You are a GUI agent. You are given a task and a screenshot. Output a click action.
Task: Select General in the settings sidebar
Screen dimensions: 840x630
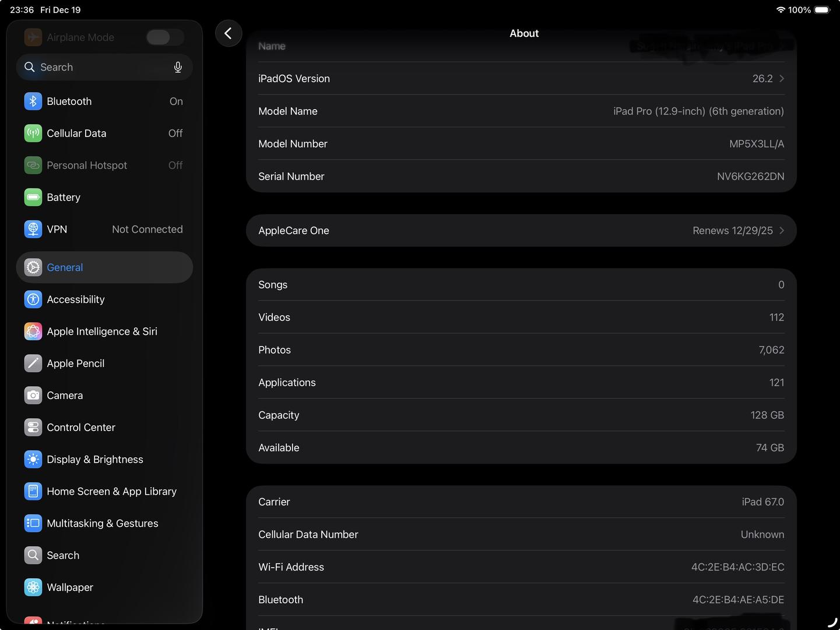pyautogui.click(x=104, y=267)
